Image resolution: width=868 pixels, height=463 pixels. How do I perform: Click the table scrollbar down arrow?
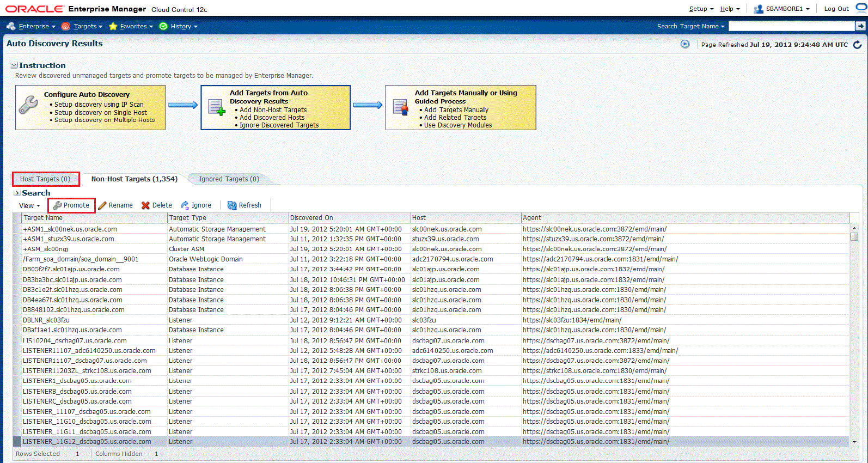click(x=854, y=442)
